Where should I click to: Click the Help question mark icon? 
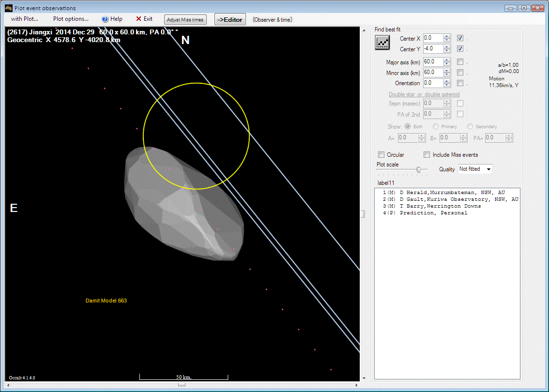pos(105,19)
